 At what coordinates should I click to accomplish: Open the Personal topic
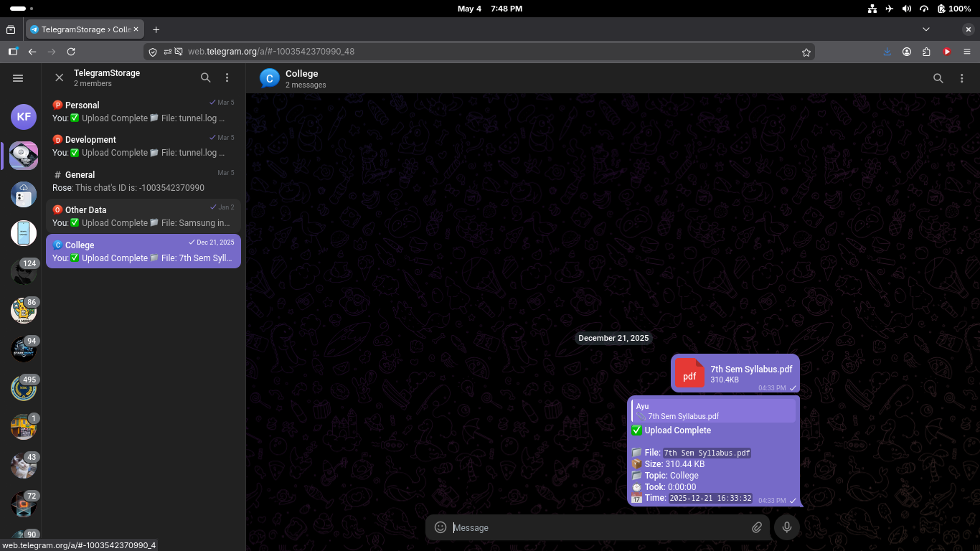click(143, 111)
